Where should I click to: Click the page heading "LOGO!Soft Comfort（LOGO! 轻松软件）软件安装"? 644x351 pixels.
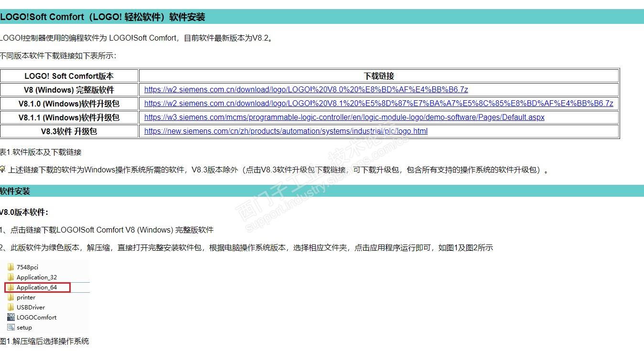click(103, 17)
